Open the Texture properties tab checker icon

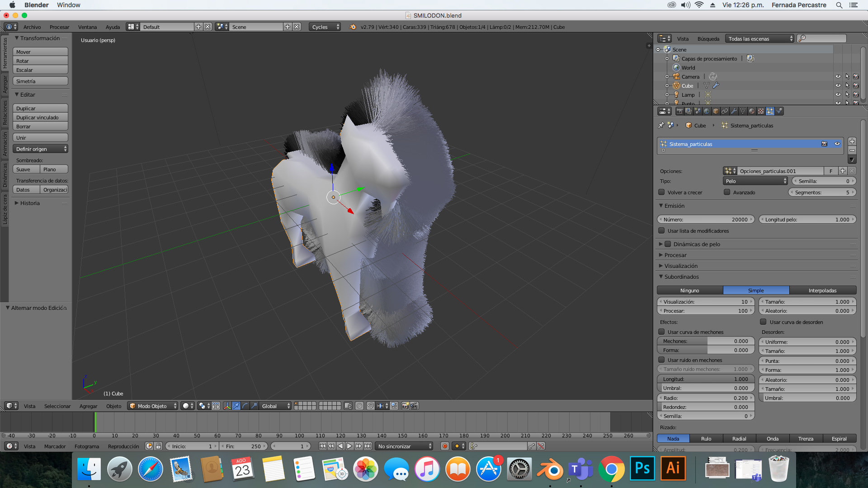(x=761, y=111)
